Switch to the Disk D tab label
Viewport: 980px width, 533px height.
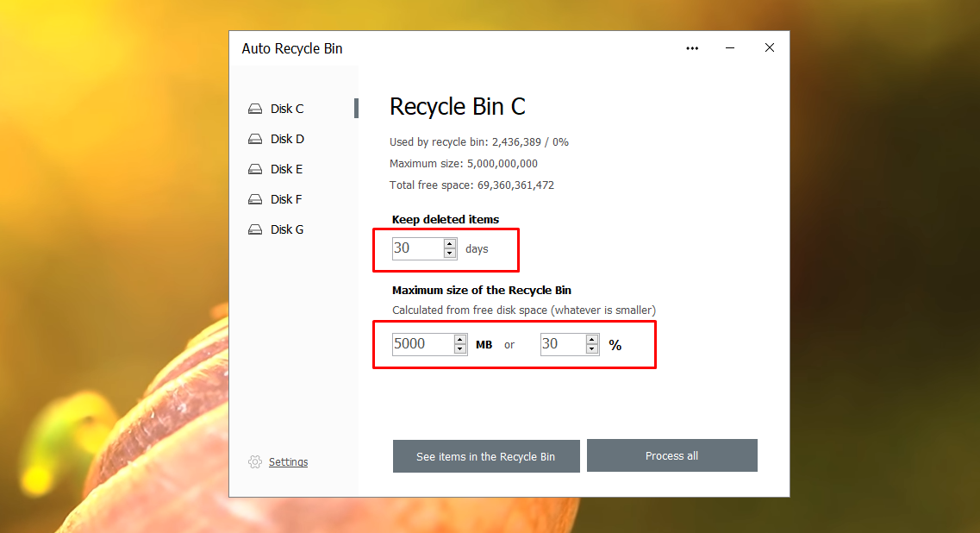pos(287,139)
